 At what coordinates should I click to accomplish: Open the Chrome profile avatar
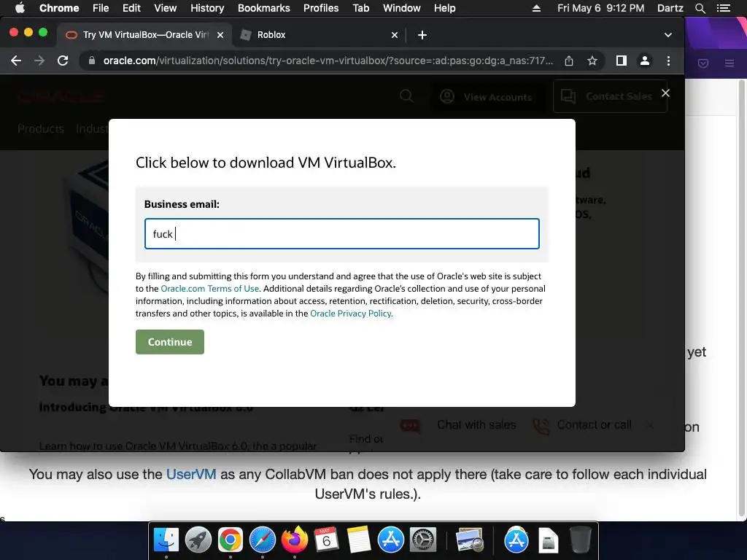(645, 61)
